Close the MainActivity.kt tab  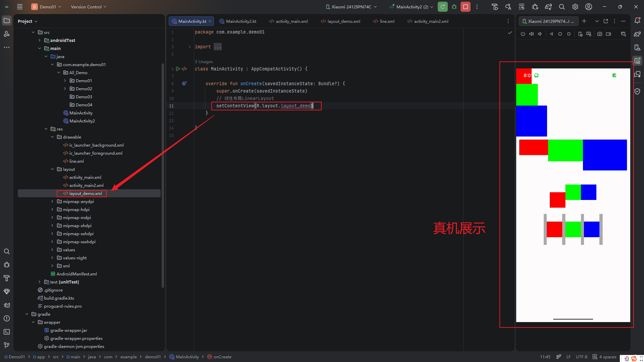(210, 21)
